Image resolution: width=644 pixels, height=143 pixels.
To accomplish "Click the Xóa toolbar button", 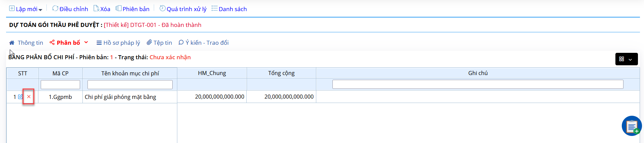I will 102,9.
